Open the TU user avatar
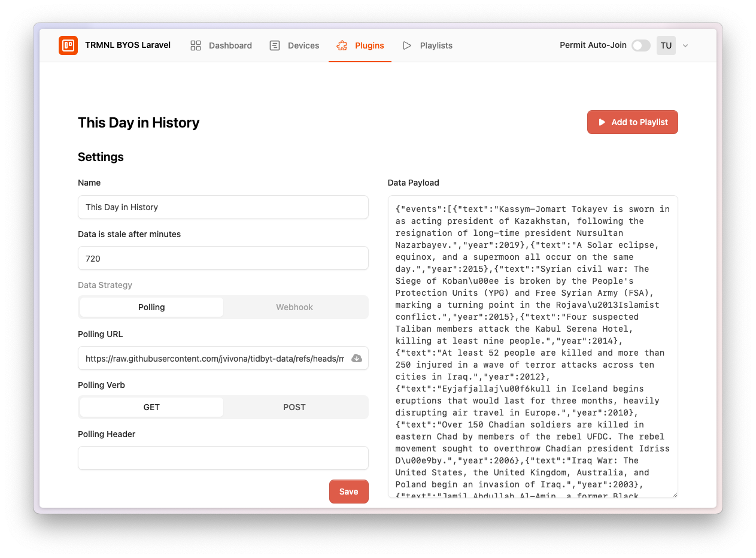 [666, 45]
